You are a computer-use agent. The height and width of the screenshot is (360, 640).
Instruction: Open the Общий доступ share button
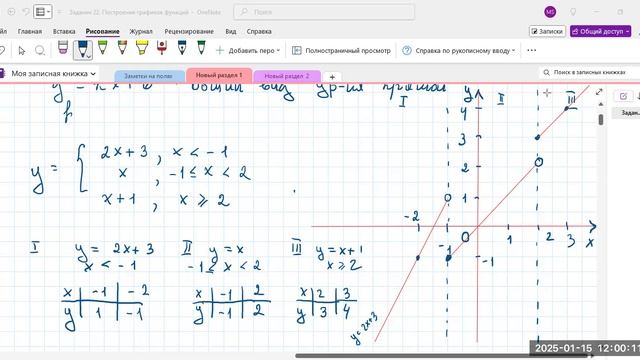click(600, 31)
